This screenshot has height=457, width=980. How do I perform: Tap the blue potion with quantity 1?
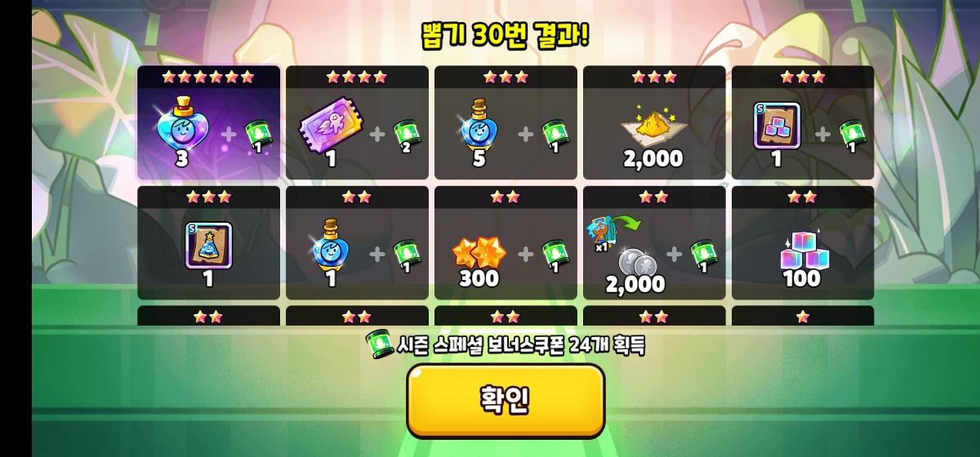330,245
